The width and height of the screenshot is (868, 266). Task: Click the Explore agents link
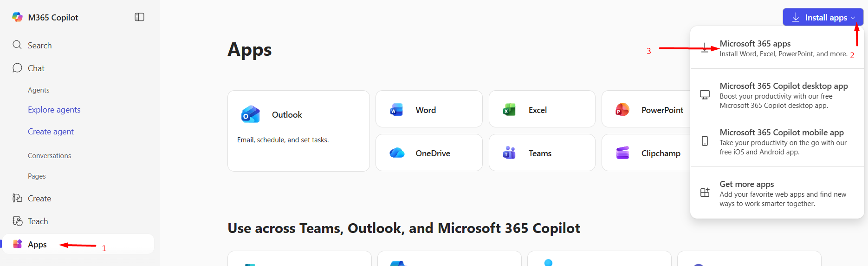[x=54, y=110]
